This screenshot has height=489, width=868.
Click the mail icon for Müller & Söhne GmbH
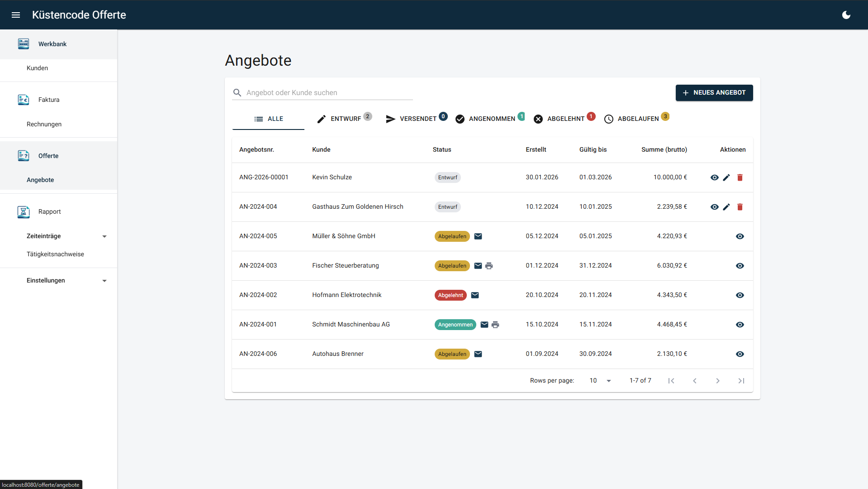[478, 236]
